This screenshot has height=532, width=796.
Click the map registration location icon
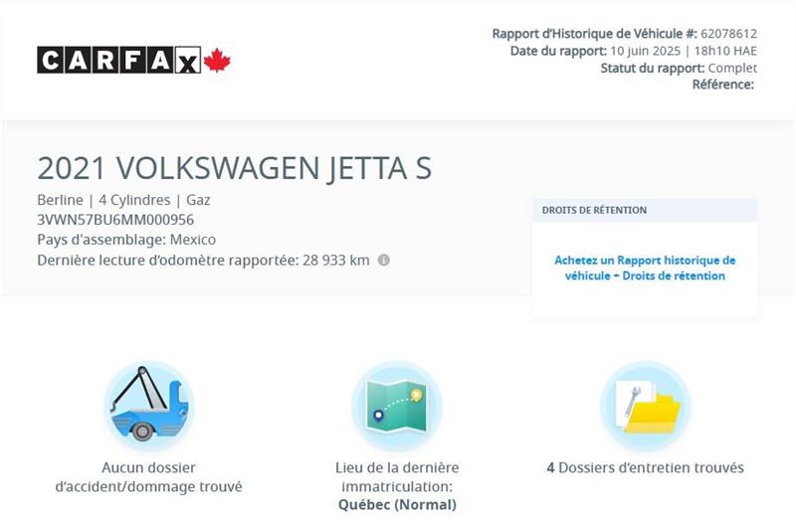pos(397,406)
